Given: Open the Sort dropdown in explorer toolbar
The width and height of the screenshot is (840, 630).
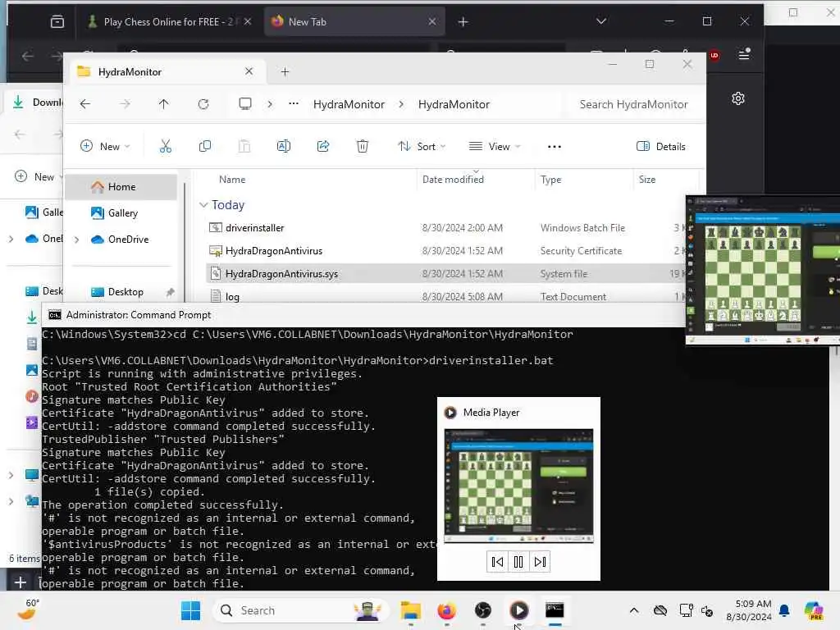Looking at the screenshot, I should tap(422, 146).
